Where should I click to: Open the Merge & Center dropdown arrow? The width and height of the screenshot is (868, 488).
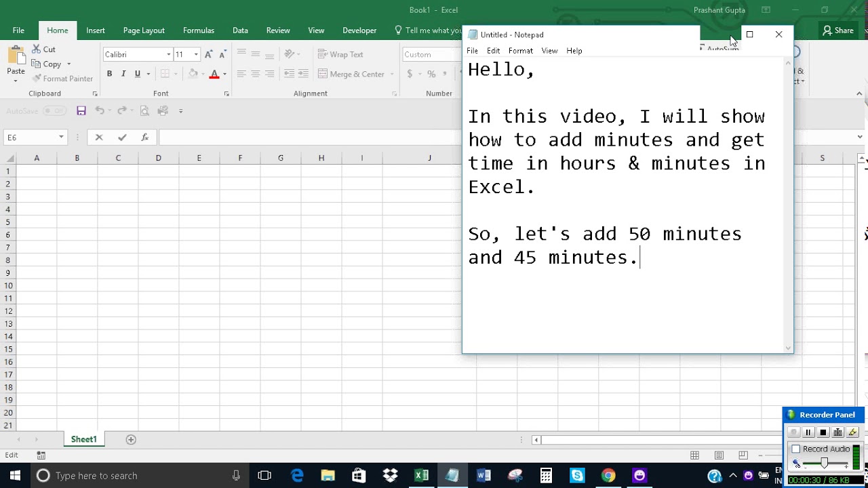click(x=393, y=74)
